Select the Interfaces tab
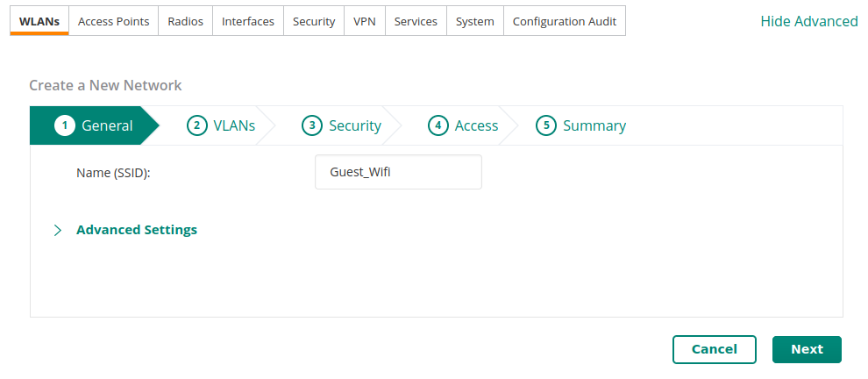Viewport: 868px width, 379px height. click(248, 21)
